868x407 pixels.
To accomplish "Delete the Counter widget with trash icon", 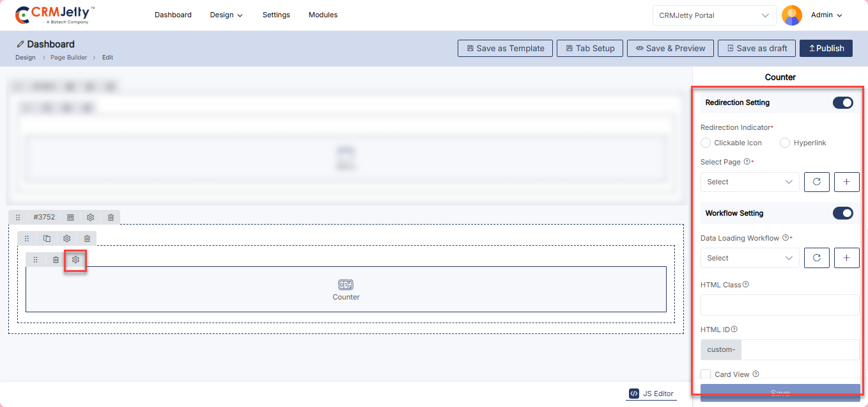I will click(56, 260).
